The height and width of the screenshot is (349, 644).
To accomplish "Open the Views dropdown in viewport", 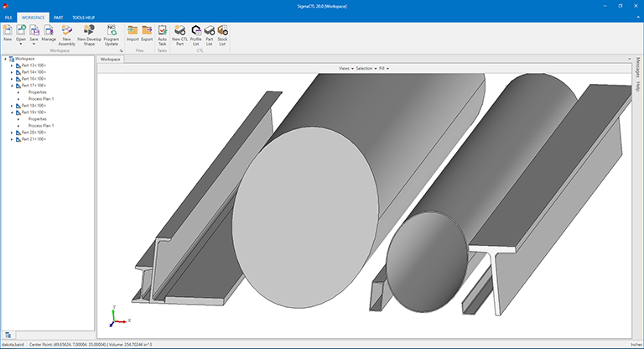I will 346,69.
